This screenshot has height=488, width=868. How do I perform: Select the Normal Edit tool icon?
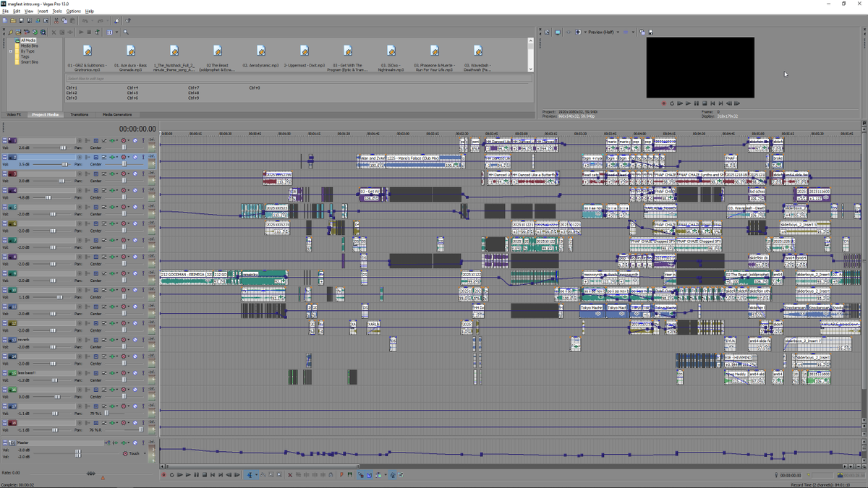[250, 475]
